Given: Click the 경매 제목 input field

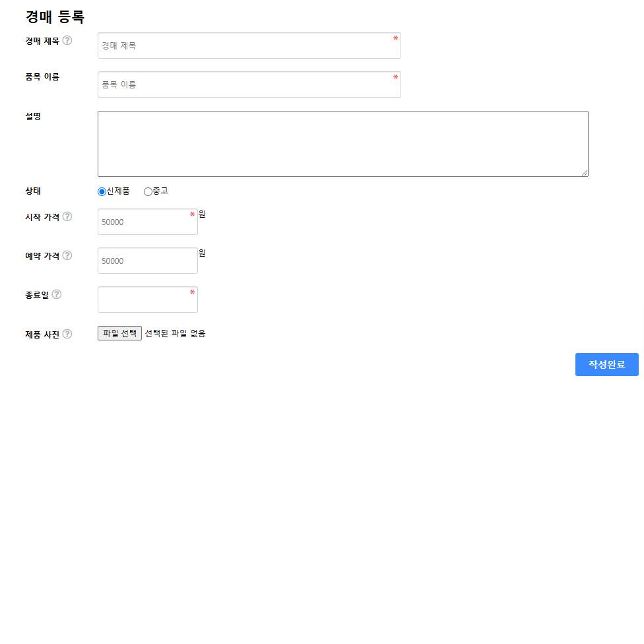Looking at the screenshot, I should pyautogui.click(x=249, y=46).
